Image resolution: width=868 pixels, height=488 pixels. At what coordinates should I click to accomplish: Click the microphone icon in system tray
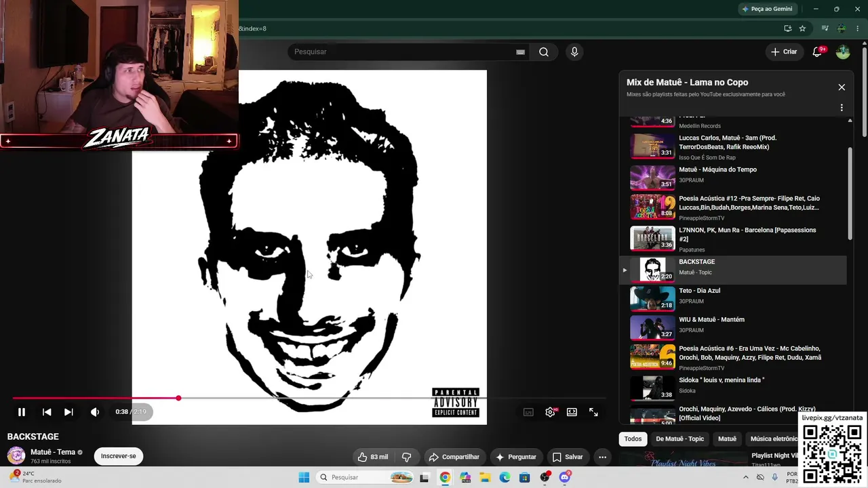coord(774,477)
